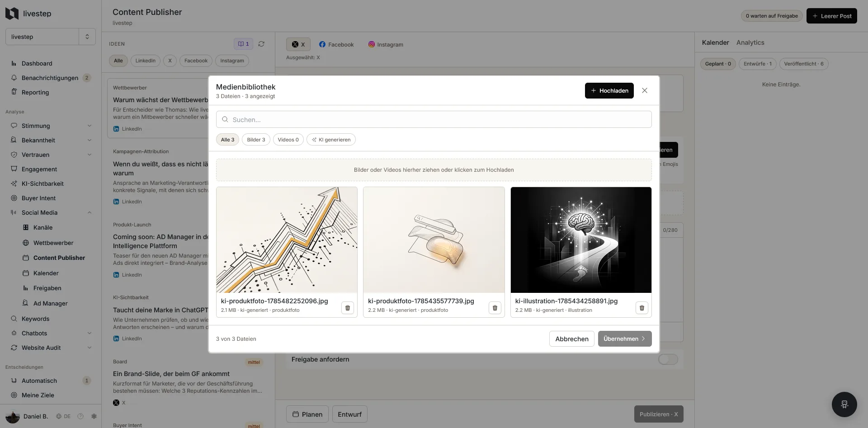
Task: Select the orange arrow chart thumbnail
Action: click(287, 240)
